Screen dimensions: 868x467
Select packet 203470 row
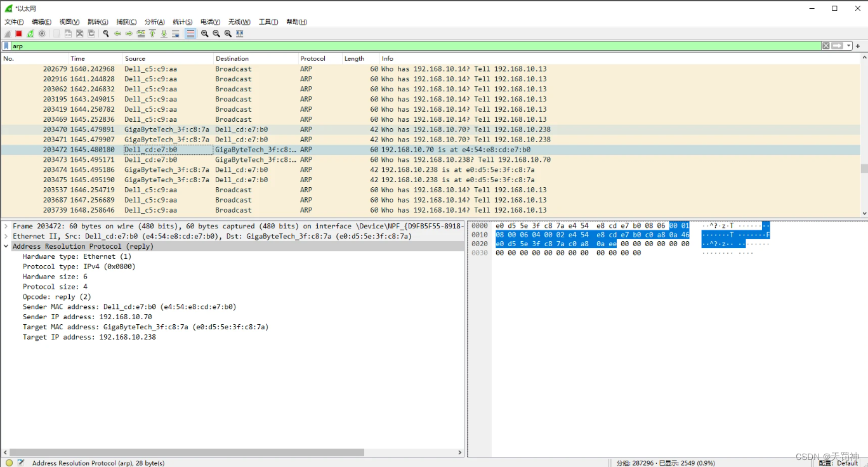(x=430, y=129)
